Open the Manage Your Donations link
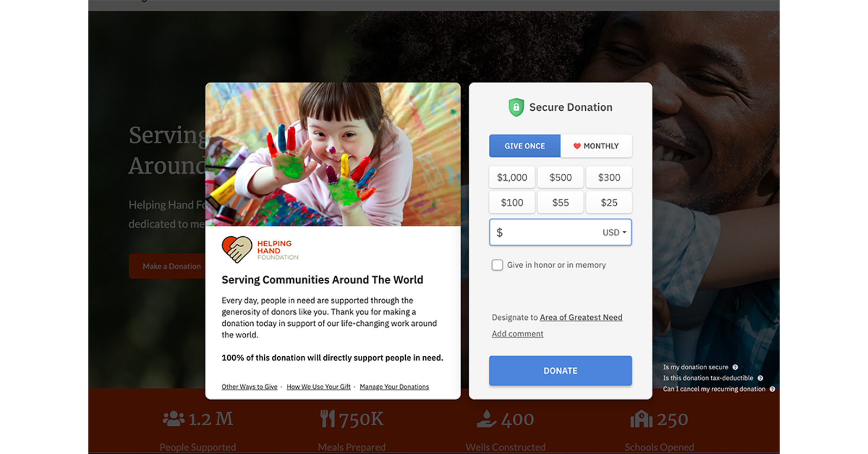 pos(394,387)
